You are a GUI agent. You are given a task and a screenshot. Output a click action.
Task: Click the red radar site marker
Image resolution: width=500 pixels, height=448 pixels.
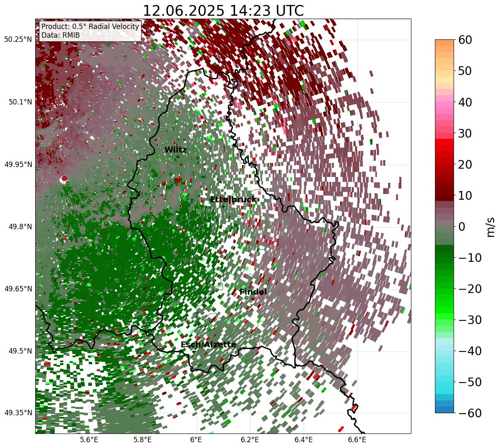(64, 179)
